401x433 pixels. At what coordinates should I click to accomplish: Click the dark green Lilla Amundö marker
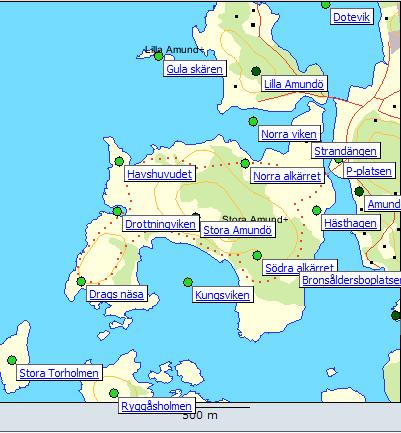coord(256,71)
